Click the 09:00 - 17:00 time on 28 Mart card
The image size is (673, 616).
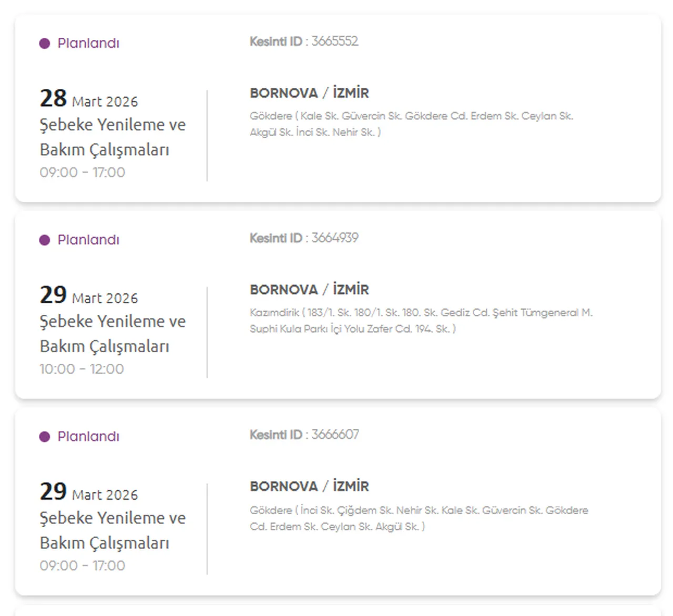(83, 172)
